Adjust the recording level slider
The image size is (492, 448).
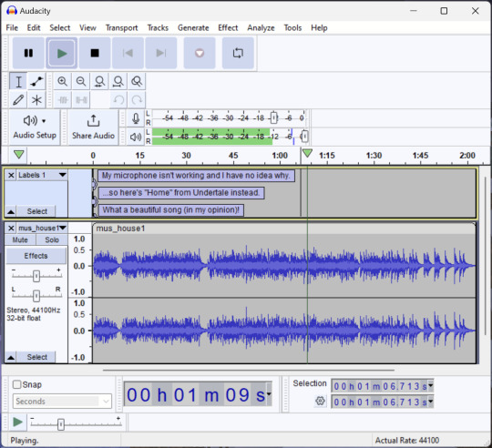pyautogui.click(x=274, y=117)
